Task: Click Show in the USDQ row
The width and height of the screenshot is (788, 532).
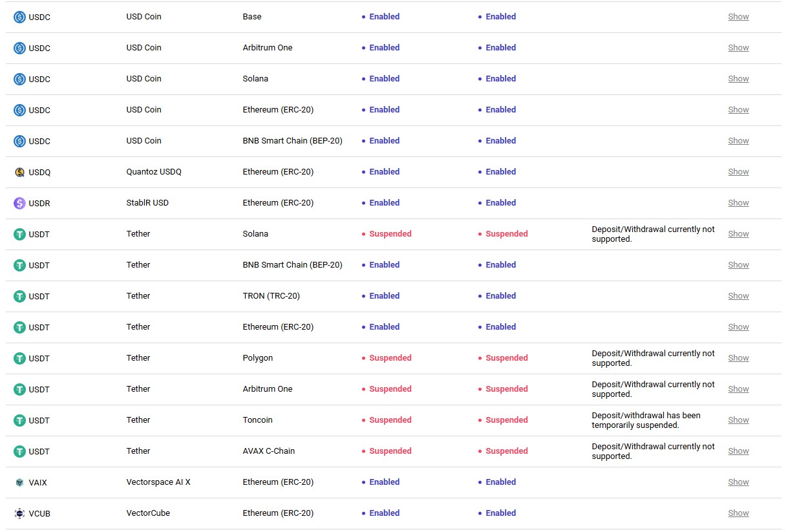Action: tap(738, 172)
